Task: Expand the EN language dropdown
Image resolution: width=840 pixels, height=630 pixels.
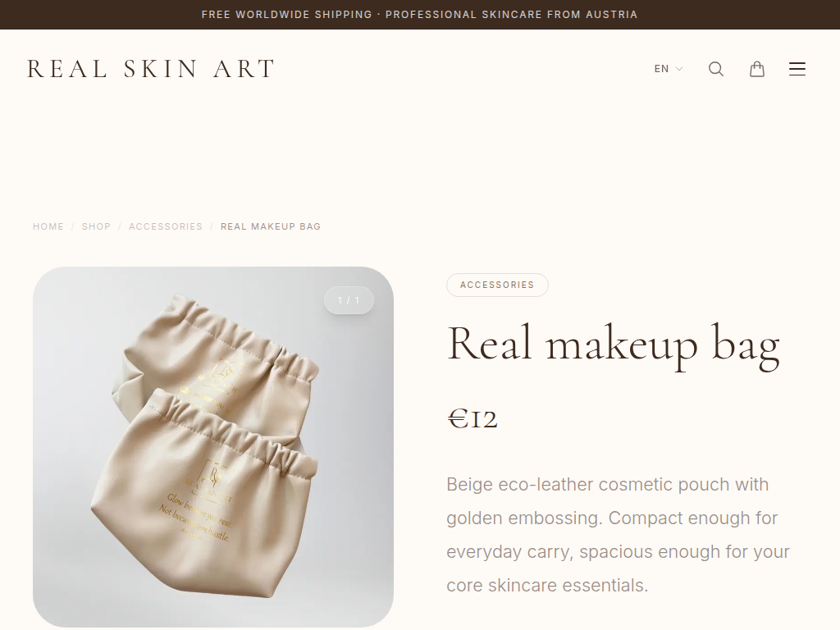Action: (x=668, y=69)
